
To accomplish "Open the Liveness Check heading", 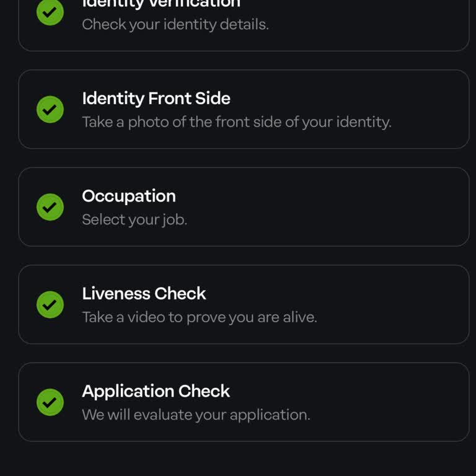I will pos(144,293).
